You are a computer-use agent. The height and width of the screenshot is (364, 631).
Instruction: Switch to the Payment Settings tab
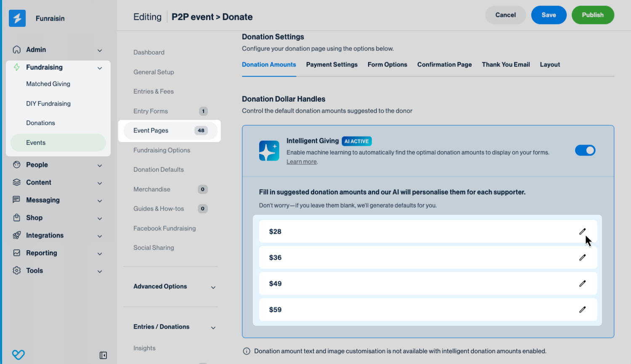[331, 65]
